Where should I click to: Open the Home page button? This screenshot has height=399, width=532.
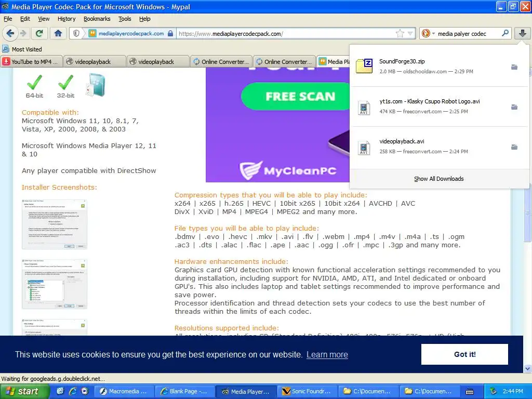click(x=58, y=33)
